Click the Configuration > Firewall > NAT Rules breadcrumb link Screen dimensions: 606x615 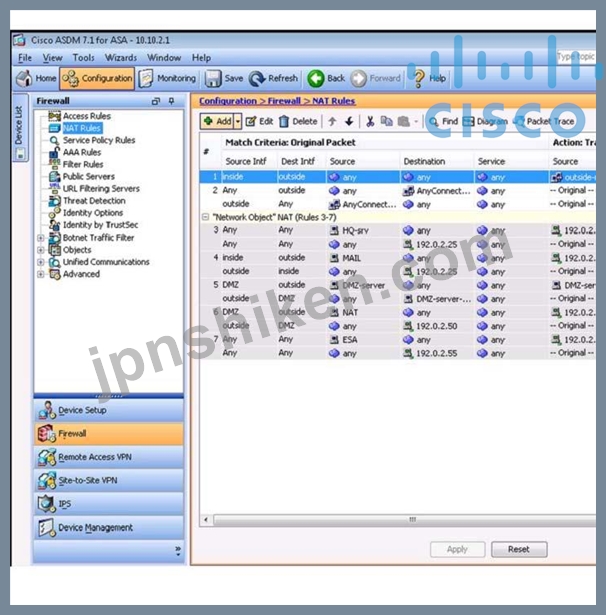(277, 101)
